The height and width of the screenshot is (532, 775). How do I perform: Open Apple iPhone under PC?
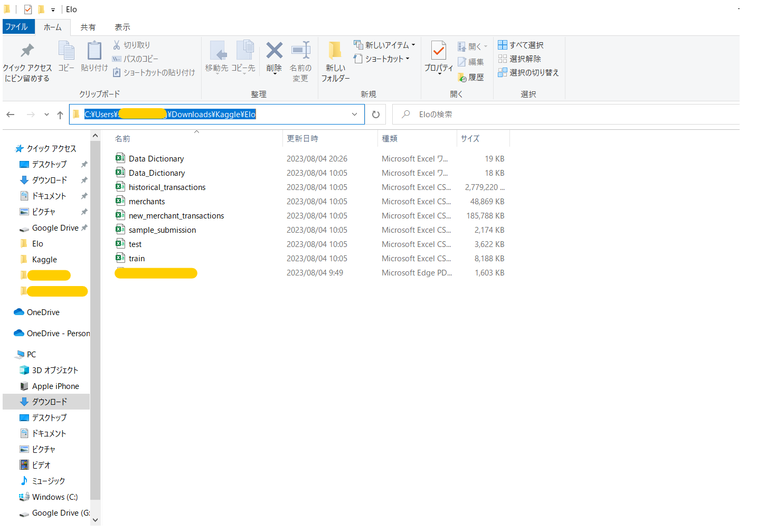[x=55, y=386]
